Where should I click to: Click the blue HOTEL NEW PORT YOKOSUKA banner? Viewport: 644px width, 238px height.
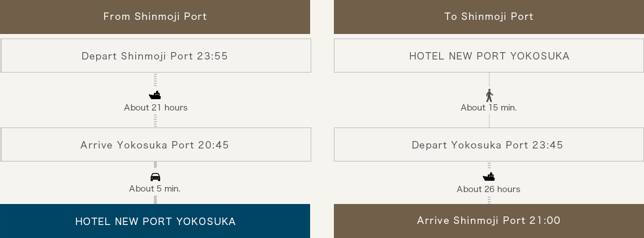click(x=155, y=221)
